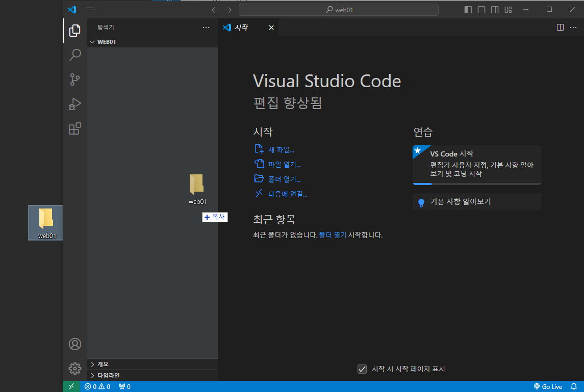Click the folder icon beside 폴더 열기
Image resolution: width=584 pixels, height=392 pixels.
coord(259,178)
